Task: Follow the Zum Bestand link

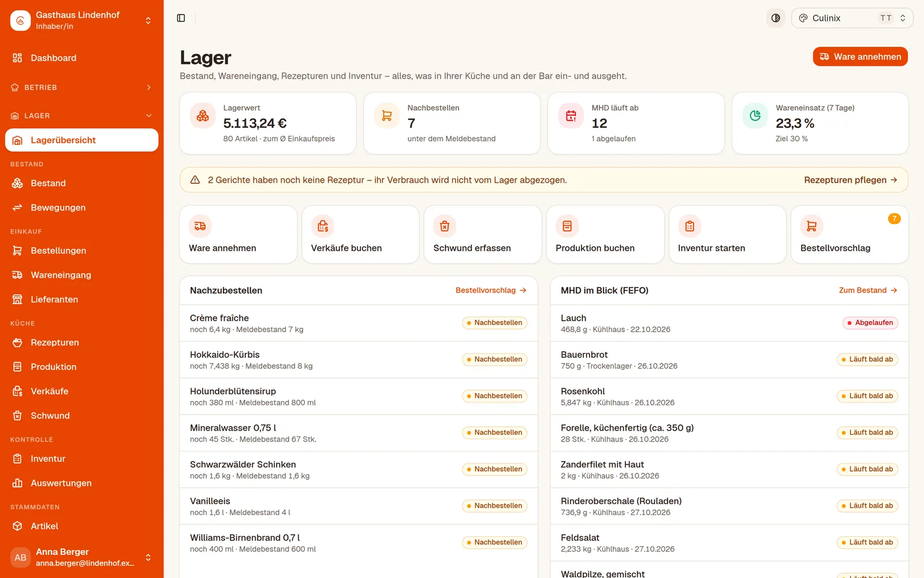Action: (868, 290)
